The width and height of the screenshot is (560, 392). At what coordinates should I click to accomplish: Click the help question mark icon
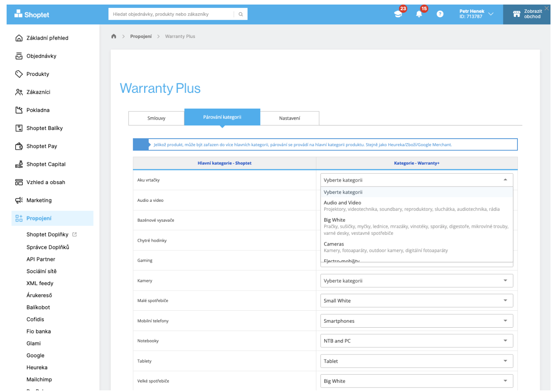point(440,14)
